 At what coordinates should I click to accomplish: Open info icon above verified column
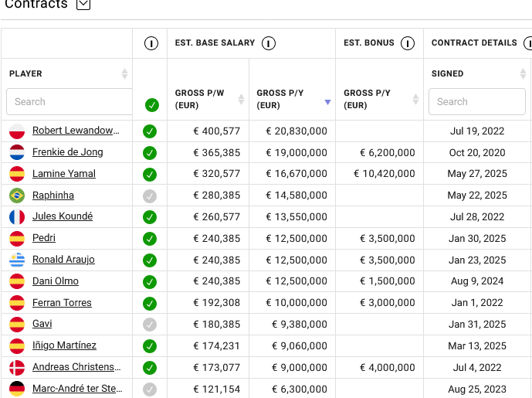pos(151,43)
